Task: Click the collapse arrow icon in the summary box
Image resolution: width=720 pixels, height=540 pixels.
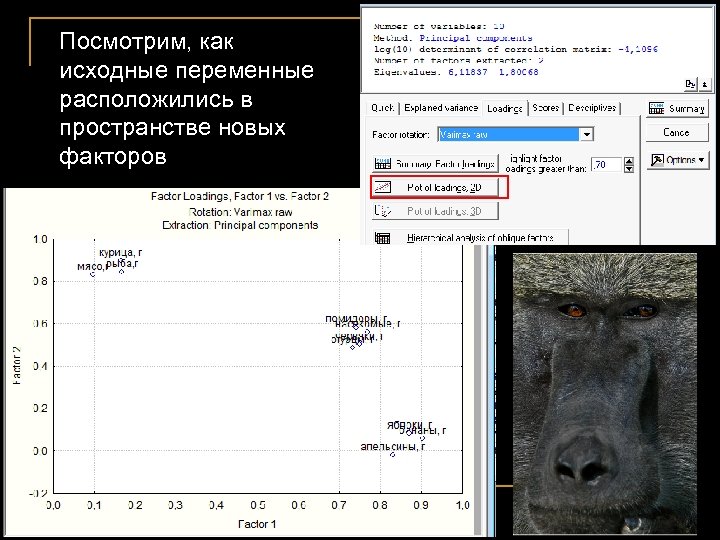Action: click(705, 84)
